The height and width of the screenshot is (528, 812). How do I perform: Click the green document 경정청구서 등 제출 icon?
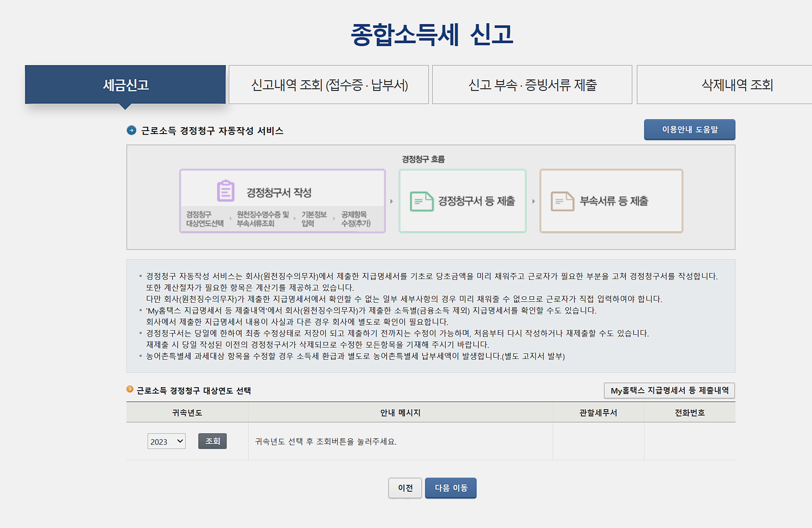tap(421, 201)
